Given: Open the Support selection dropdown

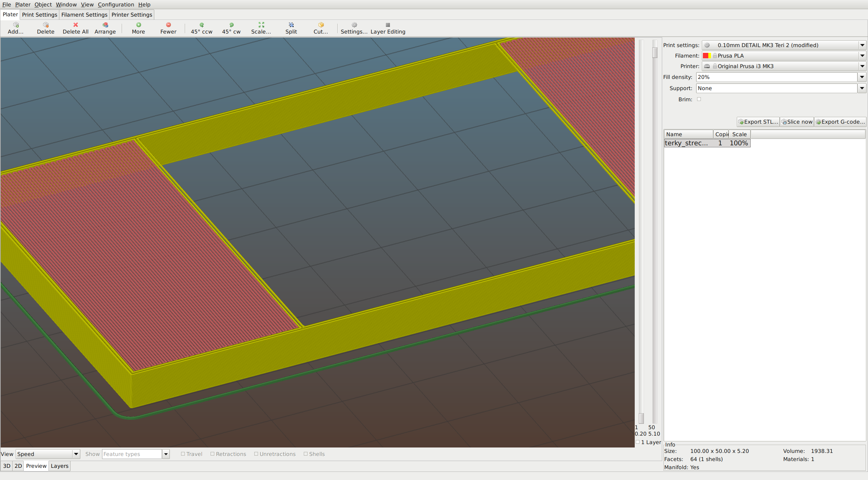Looking at the screenshot, I should pos(862,88).
